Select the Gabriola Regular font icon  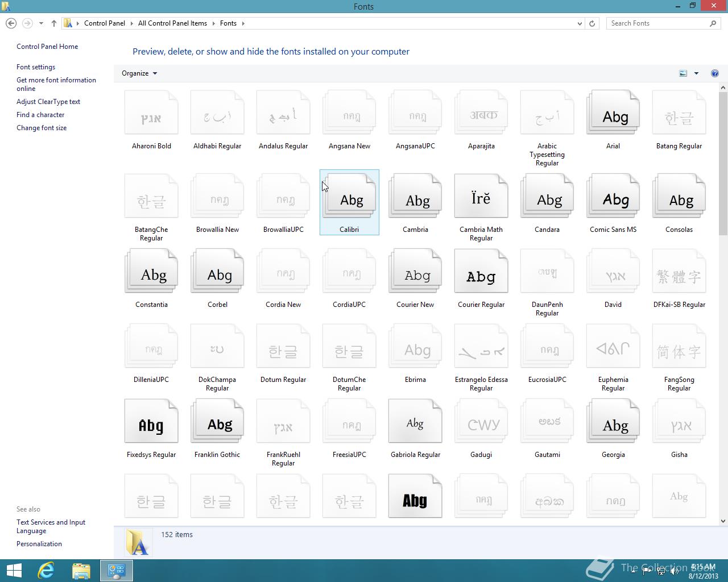[415, 421]
